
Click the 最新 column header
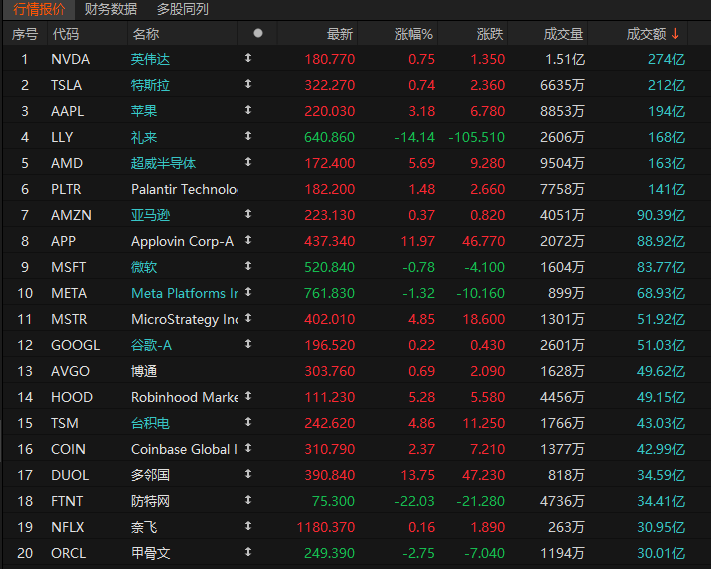click(x=340, y=34)
